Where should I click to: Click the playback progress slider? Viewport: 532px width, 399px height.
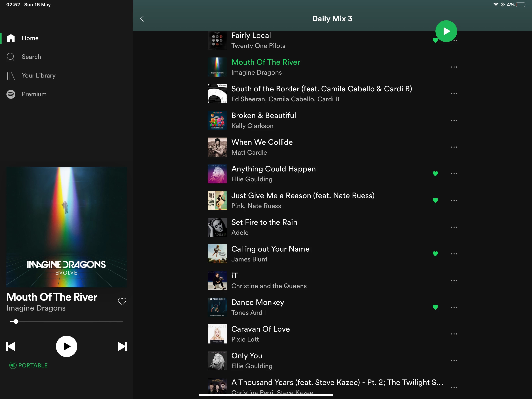[67, 321]
